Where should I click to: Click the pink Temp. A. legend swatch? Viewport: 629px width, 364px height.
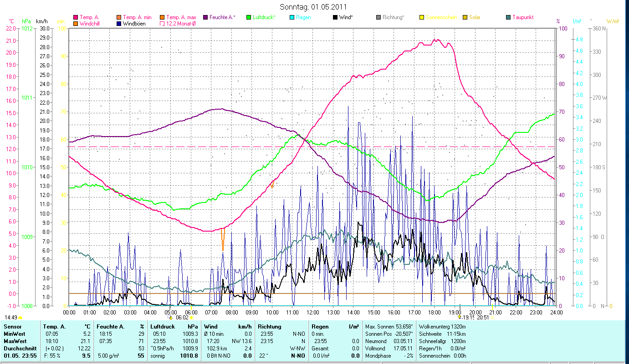click(x=76, y=17)
